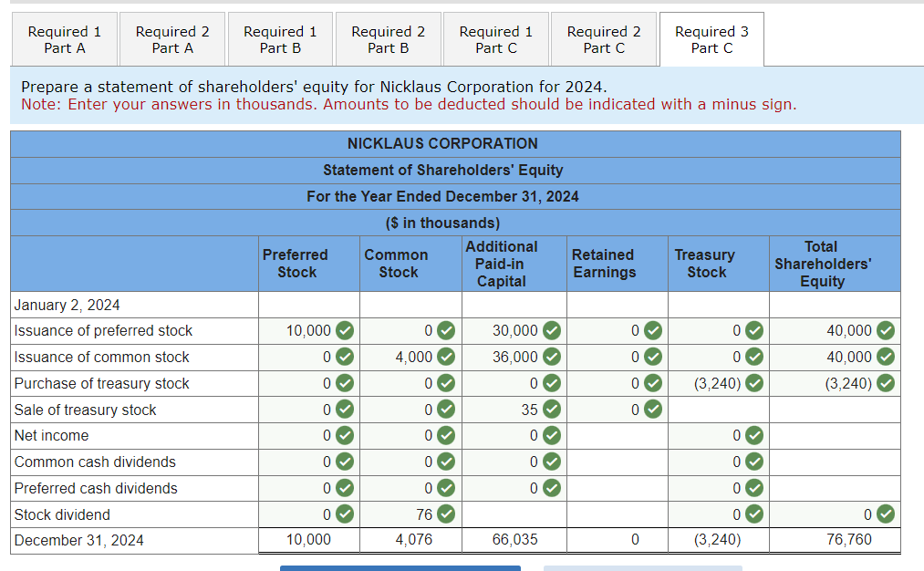Screen dimensions: 924x571
Task: Click preferred stock 10,000 issuance cell
Action: [x=309, y=330]
